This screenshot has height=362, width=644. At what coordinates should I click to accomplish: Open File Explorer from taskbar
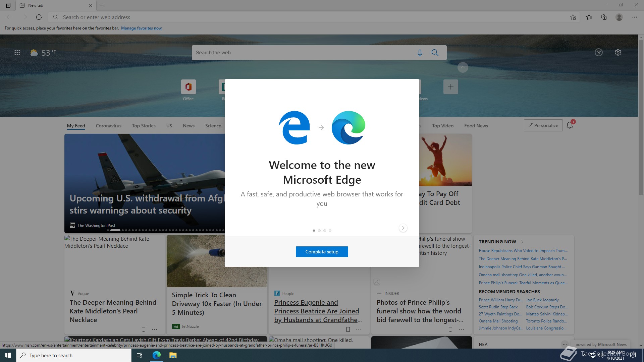pos(173,355)
